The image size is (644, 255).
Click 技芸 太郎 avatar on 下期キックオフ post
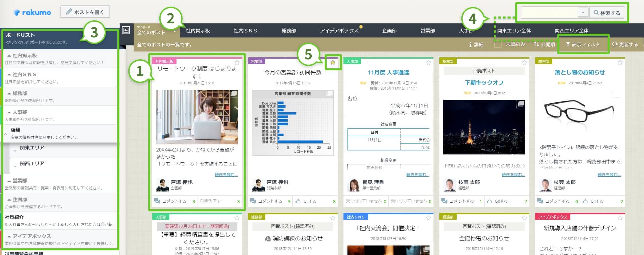(x=449, y=185)
